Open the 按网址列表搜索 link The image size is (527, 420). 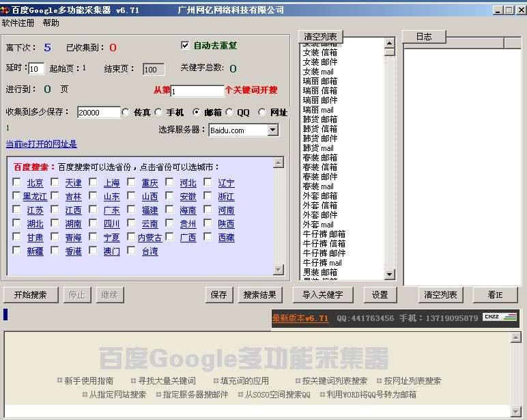pos(412,380)
